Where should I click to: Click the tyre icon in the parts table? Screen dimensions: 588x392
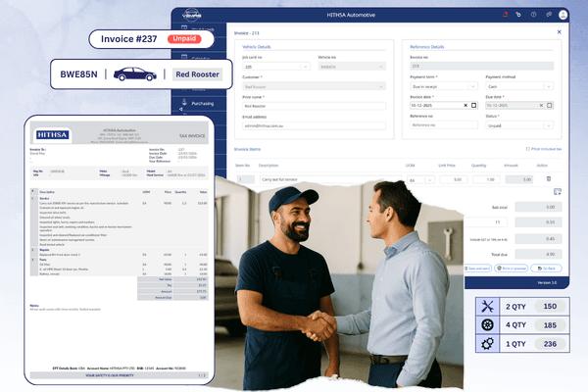(x=487, y=324)
